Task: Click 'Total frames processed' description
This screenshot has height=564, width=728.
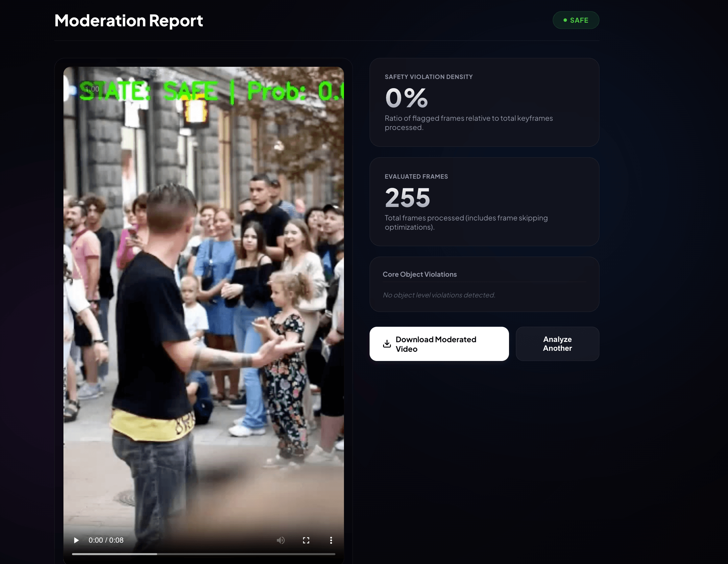Action: [x=466, y=222]
